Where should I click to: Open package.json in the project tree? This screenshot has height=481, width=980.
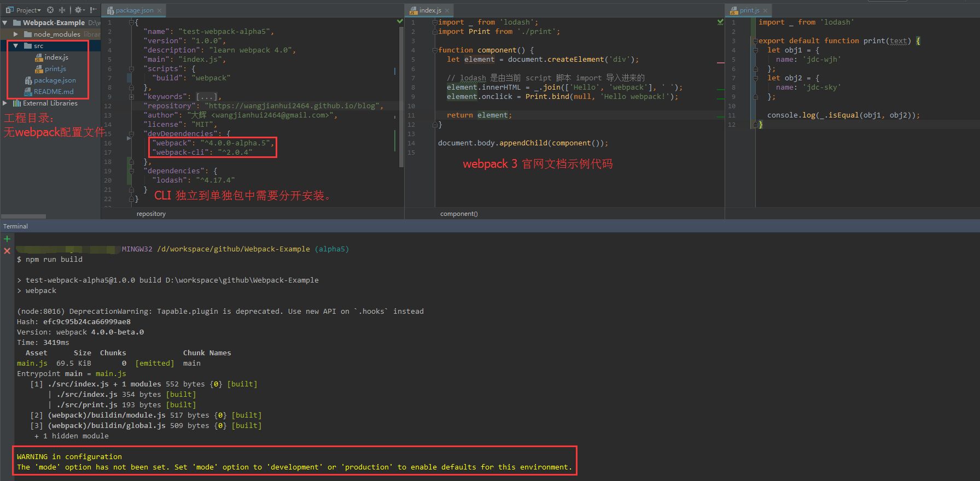coord(55,80)
